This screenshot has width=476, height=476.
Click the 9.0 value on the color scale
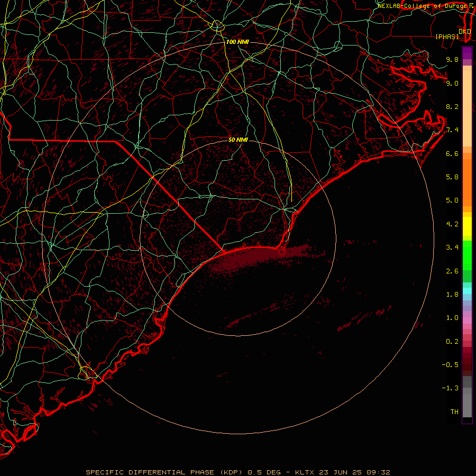452,83
